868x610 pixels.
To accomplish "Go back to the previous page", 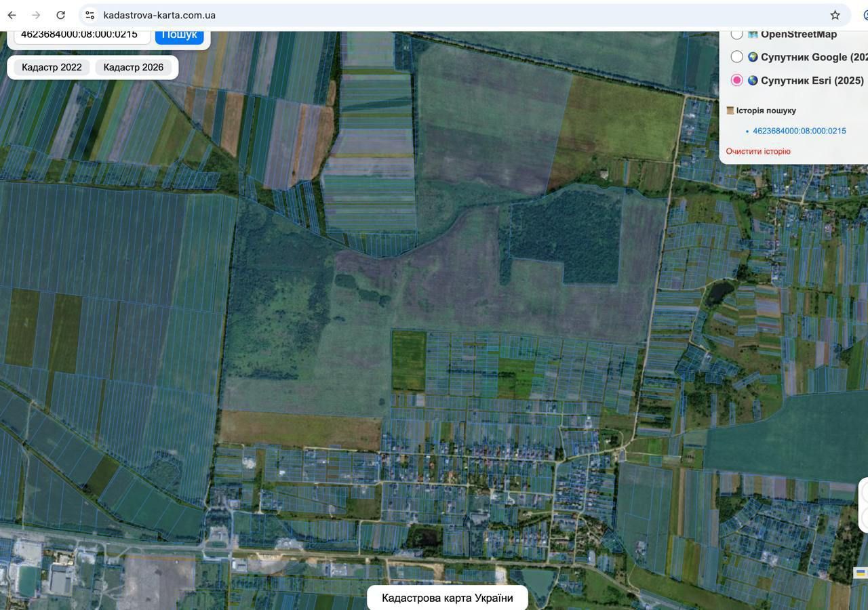I will [x=12, y=15].
